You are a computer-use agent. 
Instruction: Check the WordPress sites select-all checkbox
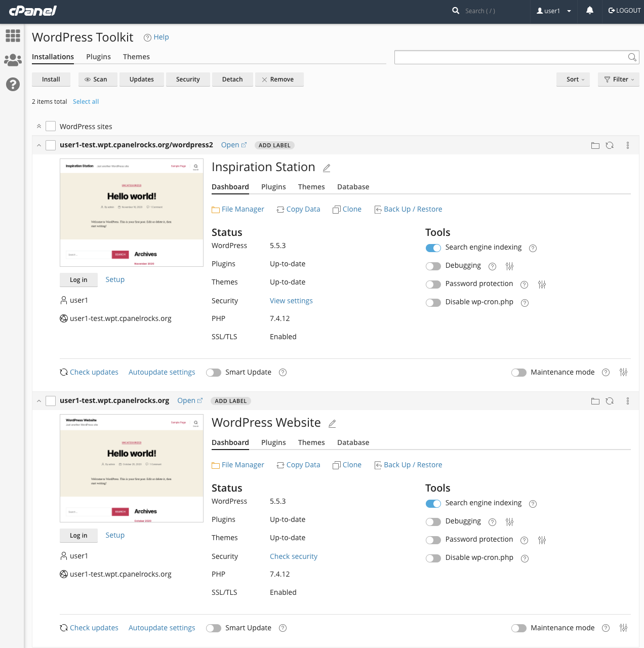[x=51, y=126]
